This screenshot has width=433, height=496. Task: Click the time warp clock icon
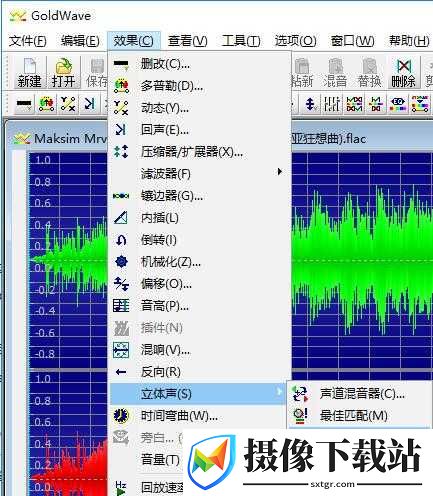click(x=121, y=416)
